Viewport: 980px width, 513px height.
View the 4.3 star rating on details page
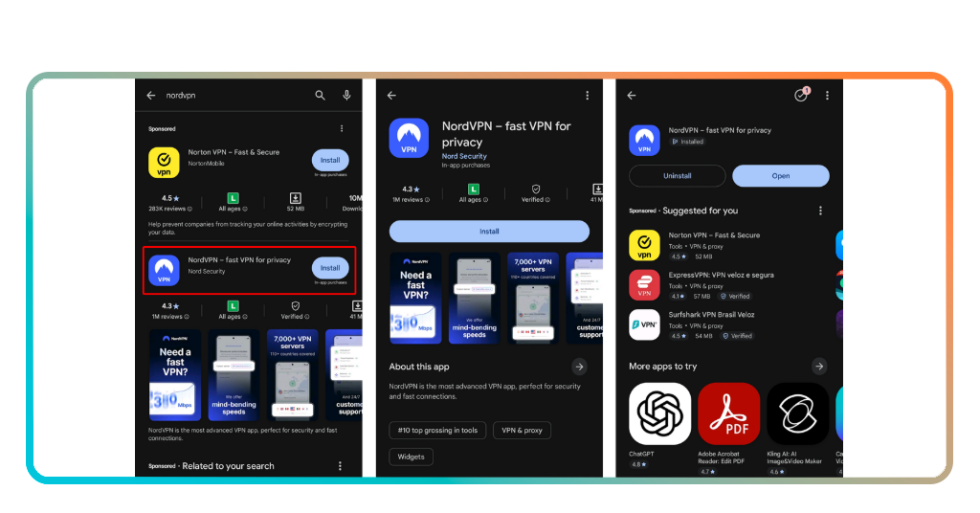coord(411,190)
